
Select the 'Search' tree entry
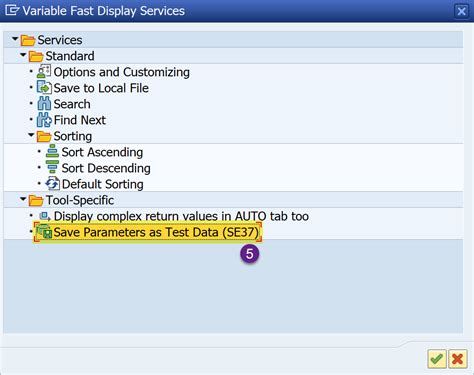point(72,104)
